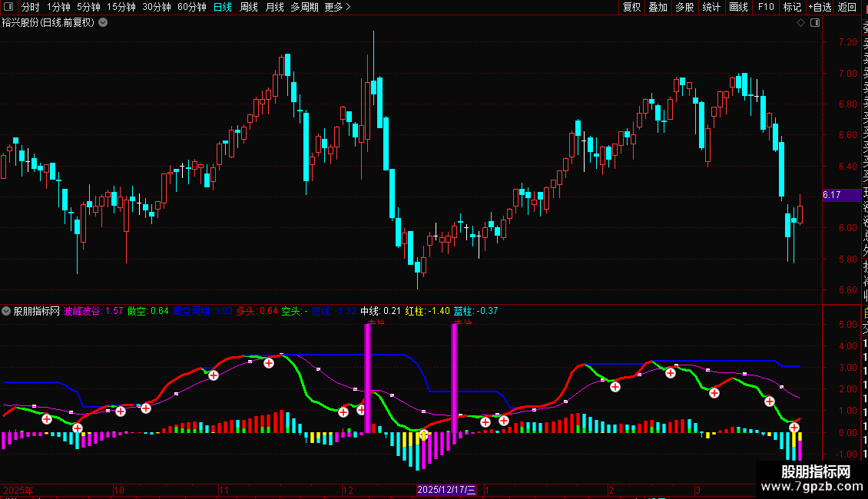Toggle the left side panel icon
The image size is (868, 499).
[x=8, y=7]
